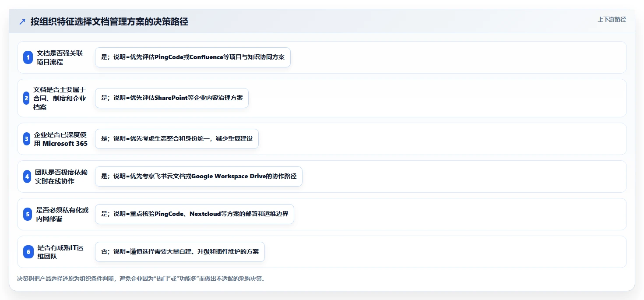Click the question 是否必须私有化或内网部署
The width and height of the screenshot is (644, 300).
pos(62,214)
